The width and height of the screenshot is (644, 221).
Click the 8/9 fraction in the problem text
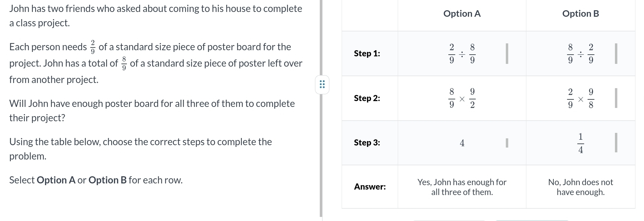pos(124,64)
